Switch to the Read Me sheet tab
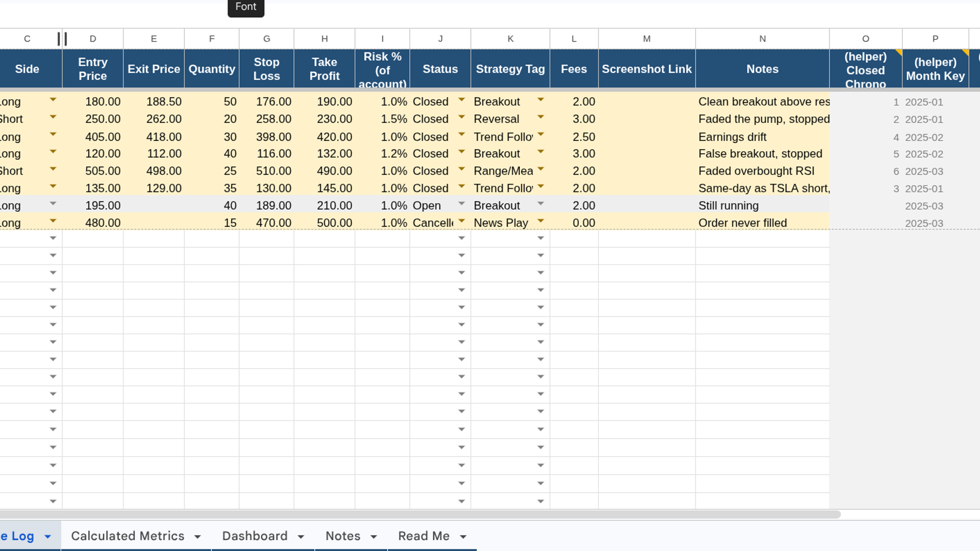The height and width of the screenshot is (551, 980). click(x=424, y=536)
